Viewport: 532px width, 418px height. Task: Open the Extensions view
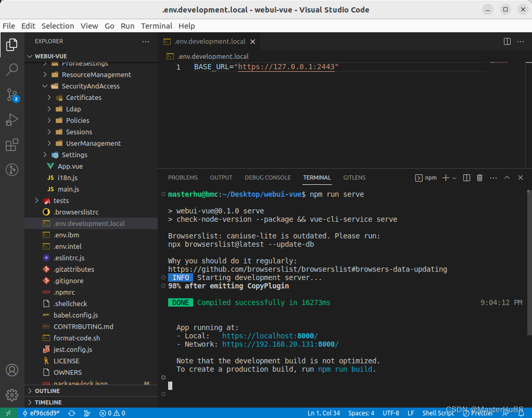(12, 145)
